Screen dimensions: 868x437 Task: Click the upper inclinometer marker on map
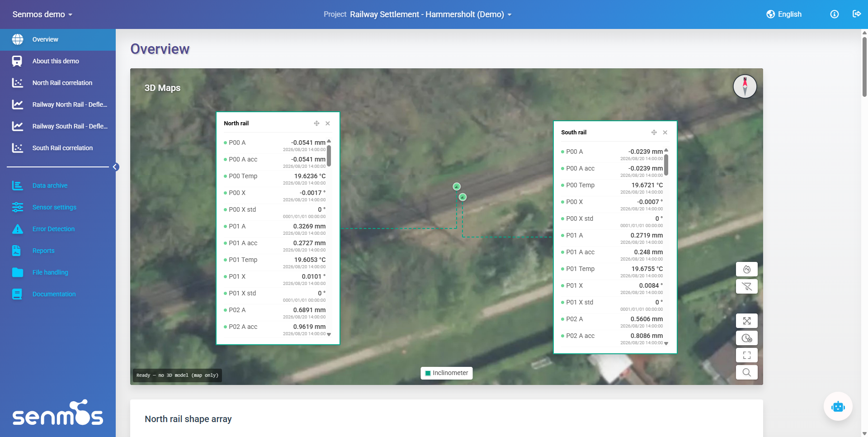pos(457,186)
